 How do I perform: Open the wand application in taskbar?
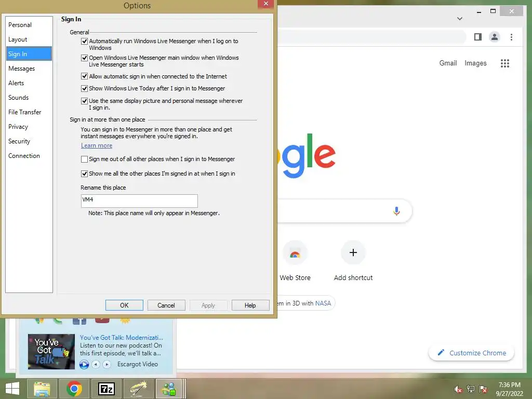pyautogui.click(x=138, y=389)
